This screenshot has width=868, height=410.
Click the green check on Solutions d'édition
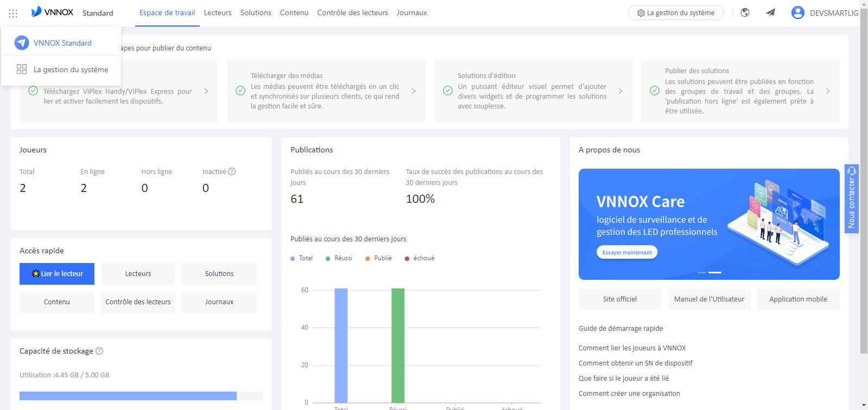[x=448, y=91]
